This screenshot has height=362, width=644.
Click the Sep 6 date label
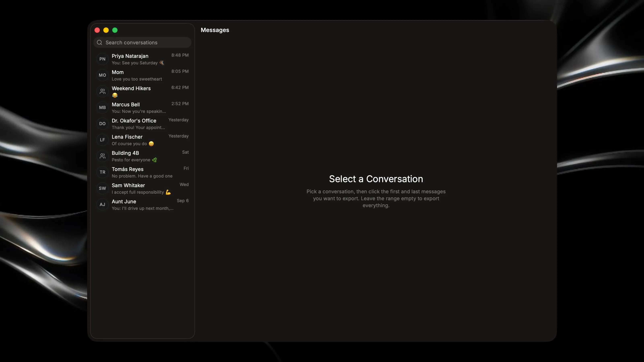coord(183,201)
